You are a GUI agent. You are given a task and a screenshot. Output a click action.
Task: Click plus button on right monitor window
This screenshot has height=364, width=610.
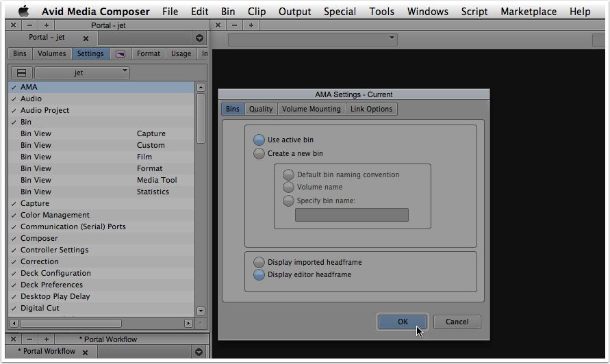click(251, 25)
